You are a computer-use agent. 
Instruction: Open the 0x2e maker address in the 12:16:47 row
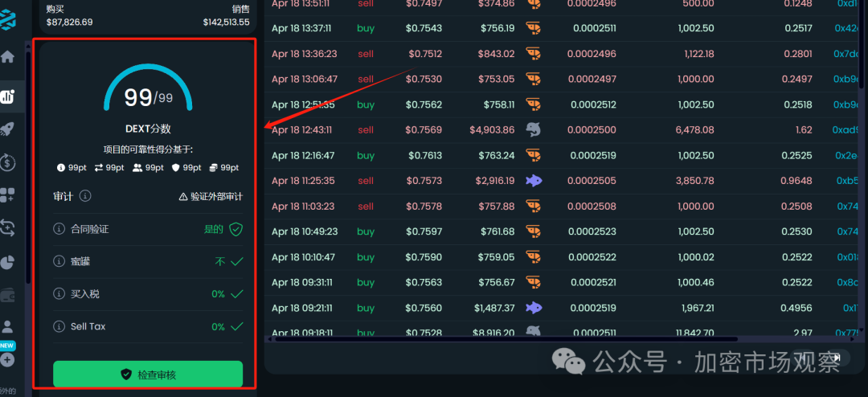tap(847, 156)
